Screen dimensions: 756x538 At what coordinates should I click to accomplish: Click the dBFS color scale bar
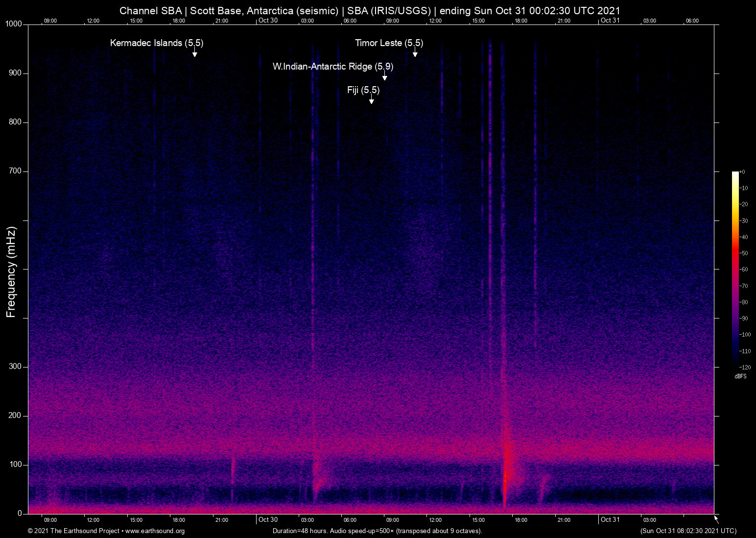[x=735, y=269]
